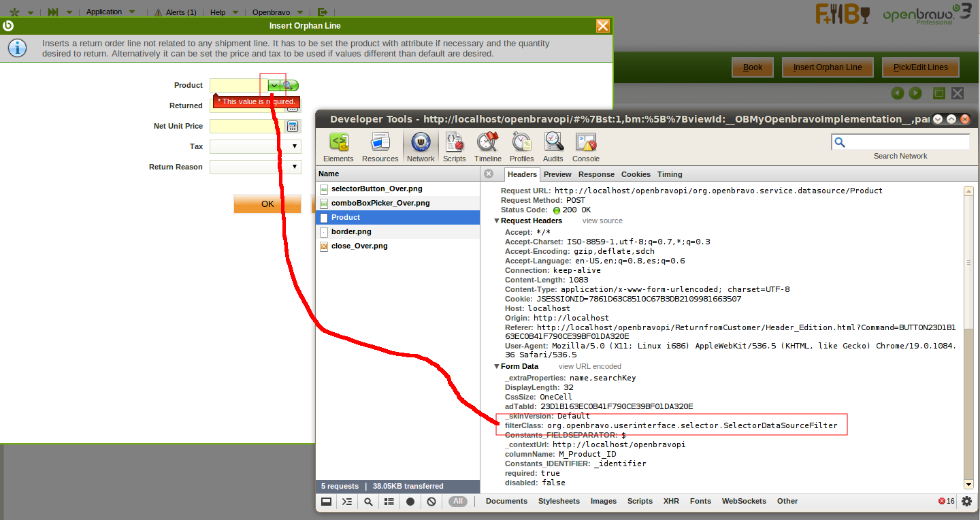Clear the network log
Viewport: 980px width, 520px height.
[431, 502]
